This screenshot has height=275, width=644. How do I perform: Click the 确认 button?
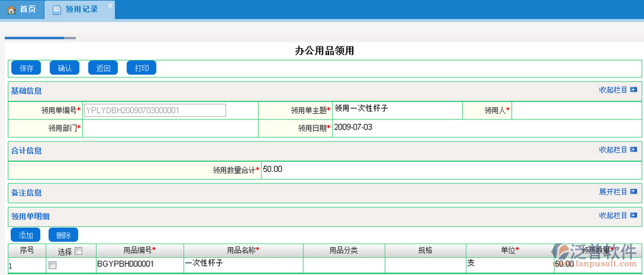pyautogui.click(x=64, y=68)
